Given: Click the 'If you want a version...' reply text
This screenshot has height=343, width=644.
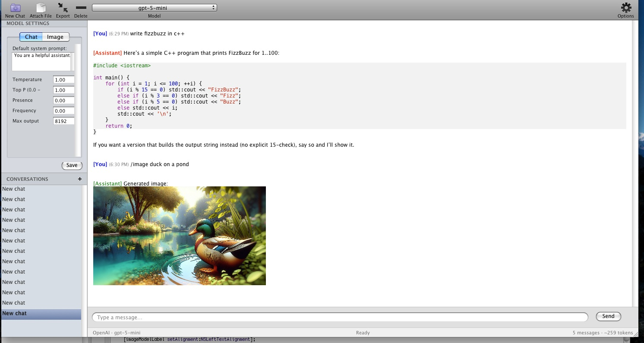Looking at the screenshot, I should pos(224,145).
